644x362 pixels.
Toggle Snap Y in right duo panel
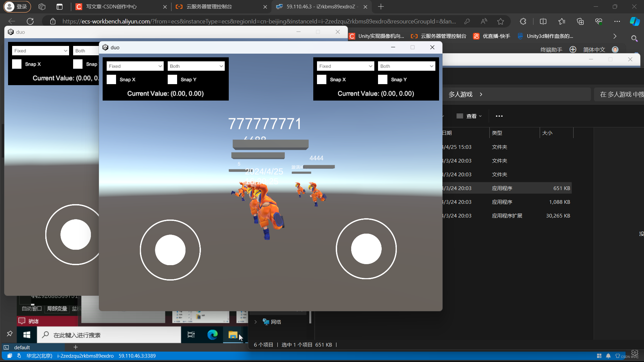coord(383,79)
